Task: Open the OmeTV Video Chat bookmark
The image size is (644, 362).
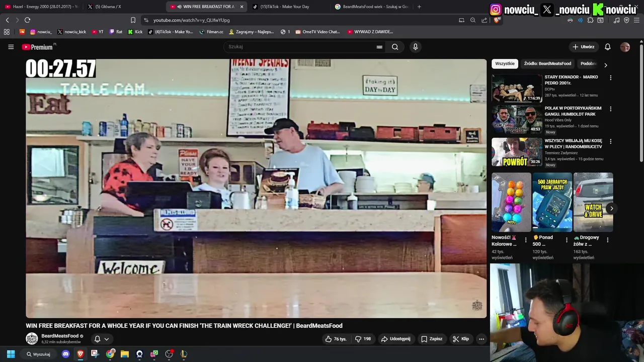Action: pyautogui.click(x=317, y=32)
